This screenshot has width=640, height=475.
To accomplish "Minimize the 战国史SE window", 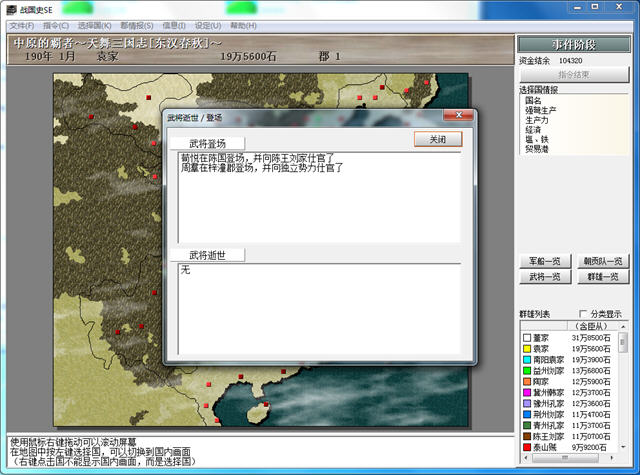I will point(578,7).
